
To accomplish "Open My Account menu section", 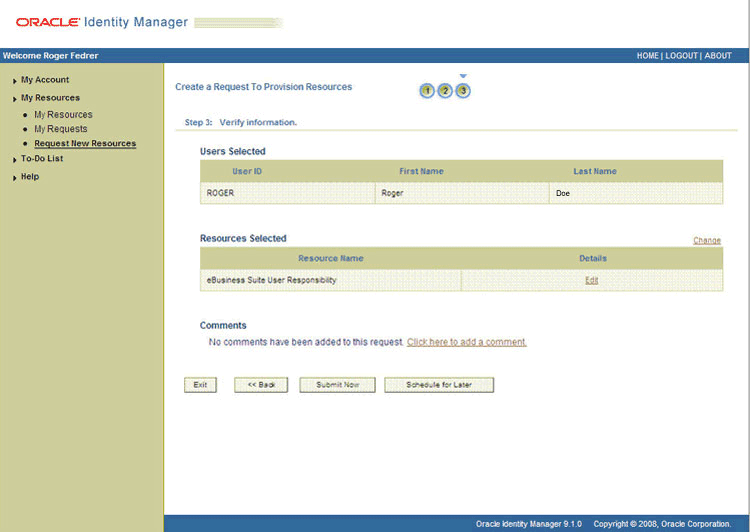I will tap(45, 80).
